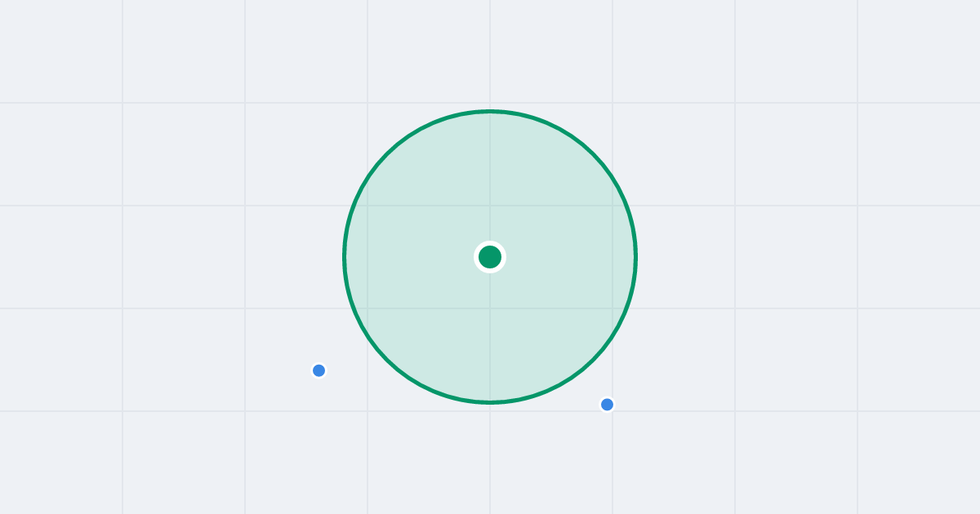Click vertical grid line above the circle
The width and height of the screenshot is (980, 514).
[x=490, y=53]
